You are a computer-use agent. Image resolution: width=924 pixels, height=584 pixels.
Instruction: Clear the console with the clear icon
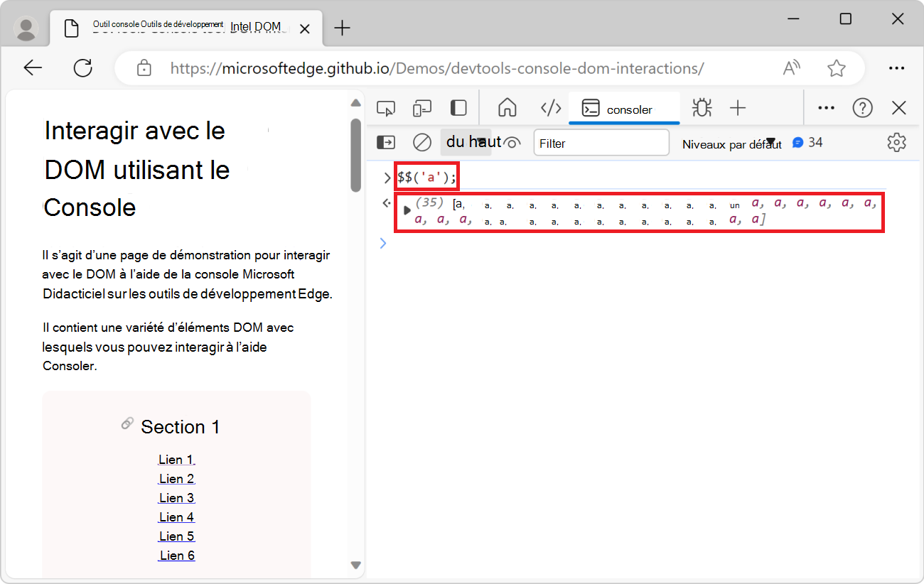[x=421, y=142]
